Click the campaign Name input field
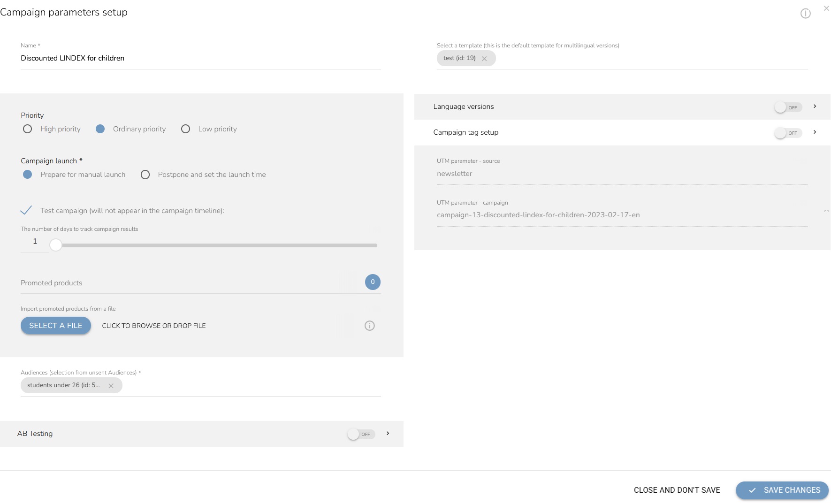The width and height of the screenshot is (831, 504). [x=201, y=58]
